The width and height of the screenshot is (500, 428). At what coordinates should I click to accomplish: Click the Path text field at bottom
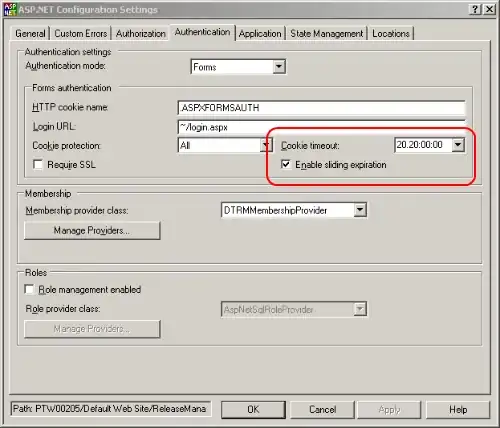(110, 409)
